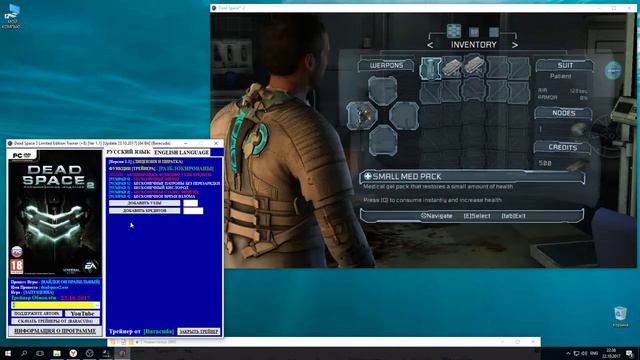Click the cyan round icon beside the Suit panel
640x360 pixels.
pyautogui.click(x=613, y=71)
